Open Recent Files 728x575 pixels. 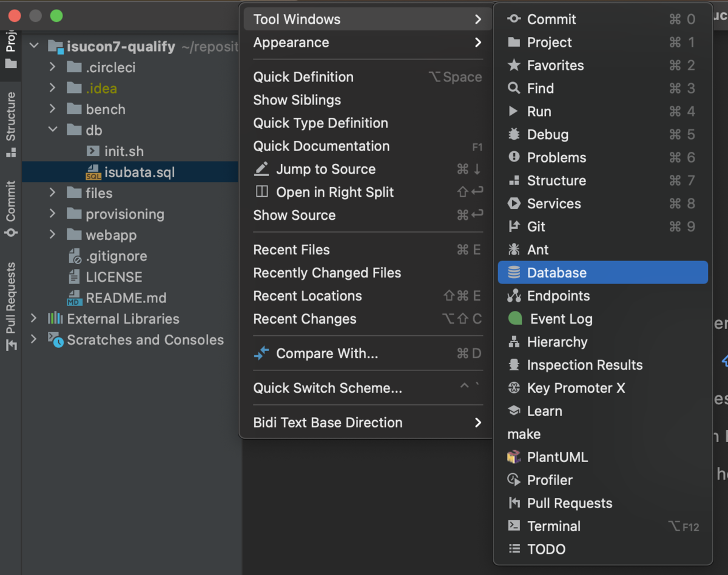pyautogui.click(x=366, y=250)
